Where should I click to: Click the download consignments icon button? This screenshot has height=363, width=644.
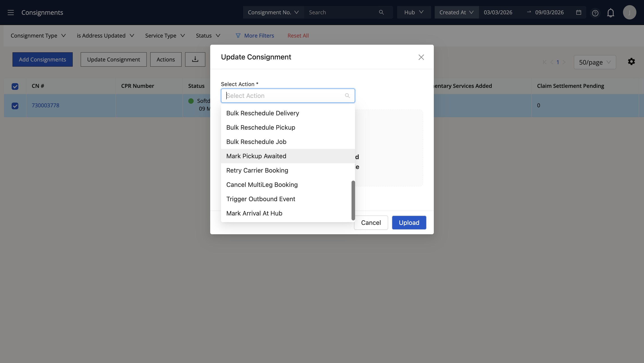(195, 59)
